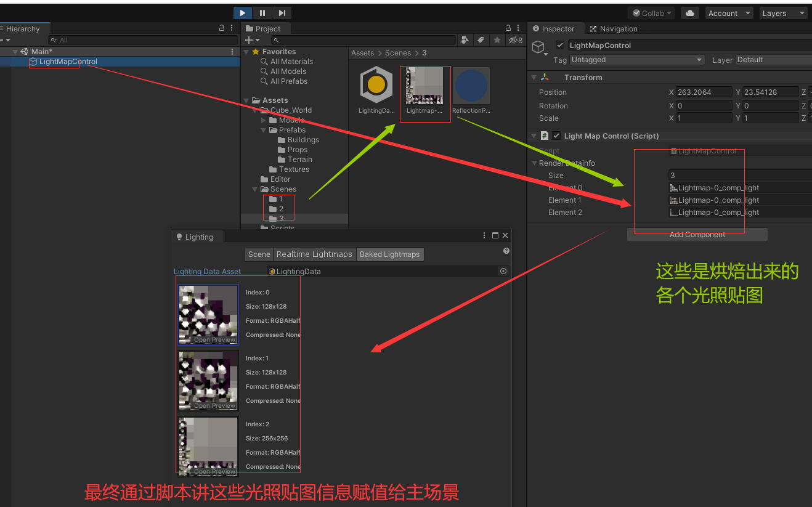Click the help icon in the Lighting window
Viewport: 812px width, 507px height.
(506, 250)
